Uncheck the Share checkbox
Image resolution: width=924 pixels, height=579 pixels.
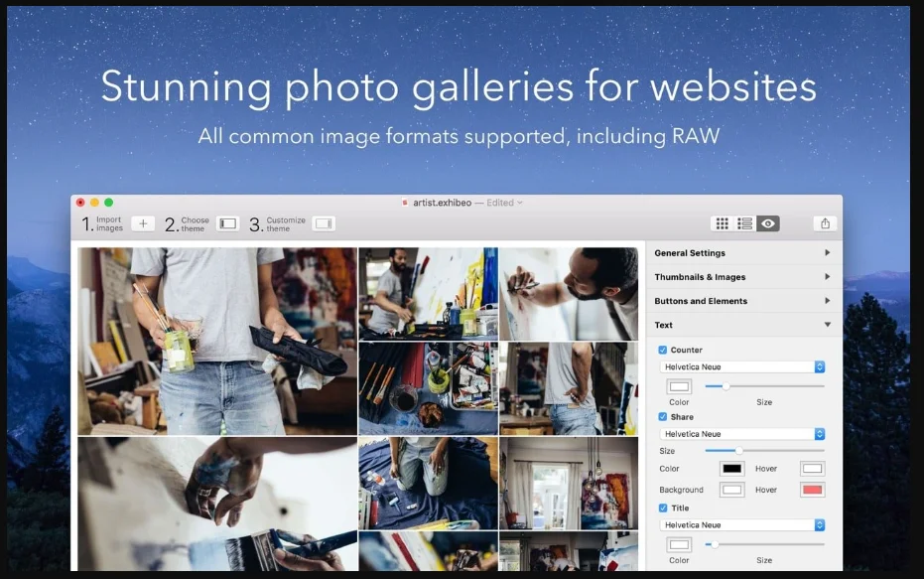[x=662, y=417]
